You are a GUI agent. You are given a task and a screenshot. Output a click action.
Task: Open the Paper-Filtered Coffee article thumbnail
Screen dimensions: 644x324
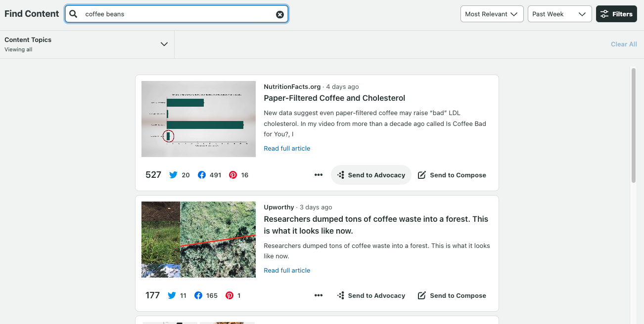pyautogui.click(x=198, y=119)
